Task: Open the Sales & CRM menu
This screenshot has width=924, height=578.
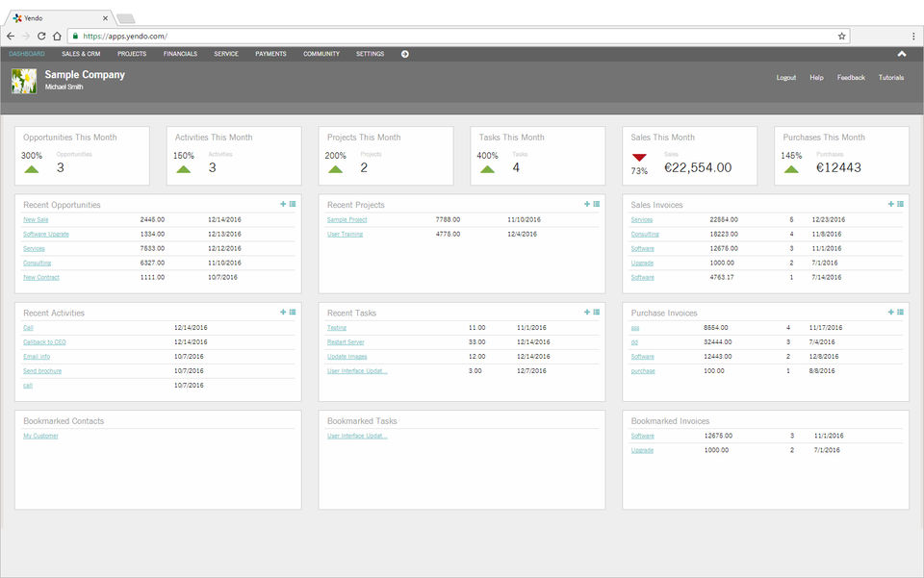Action: tap(81, 54)
